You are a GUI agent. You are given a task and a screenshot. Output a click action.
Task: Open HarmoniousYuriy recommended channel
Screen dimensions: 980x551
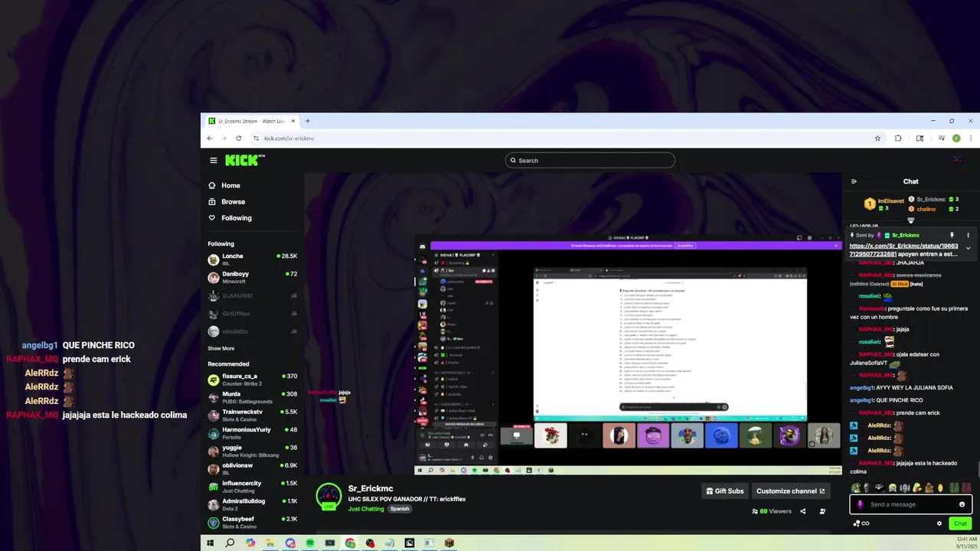[x=253, y=433]
